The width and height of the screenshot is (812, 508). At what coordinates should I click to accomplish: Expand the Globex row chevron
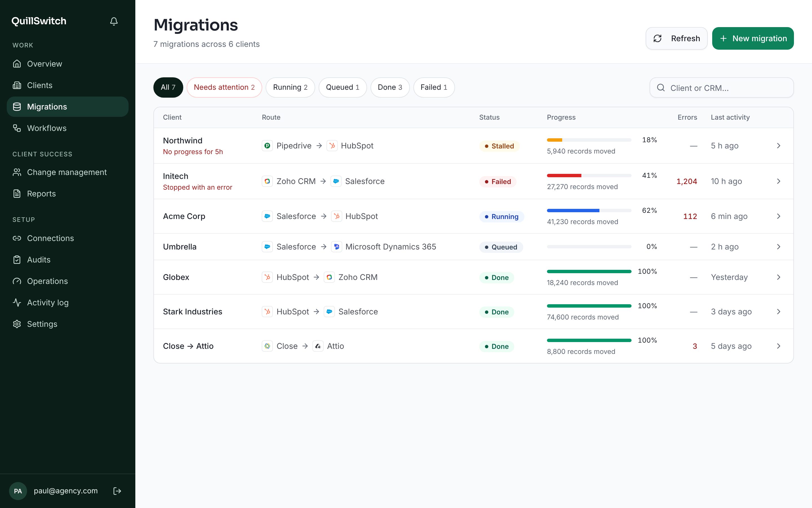[778, 277]
